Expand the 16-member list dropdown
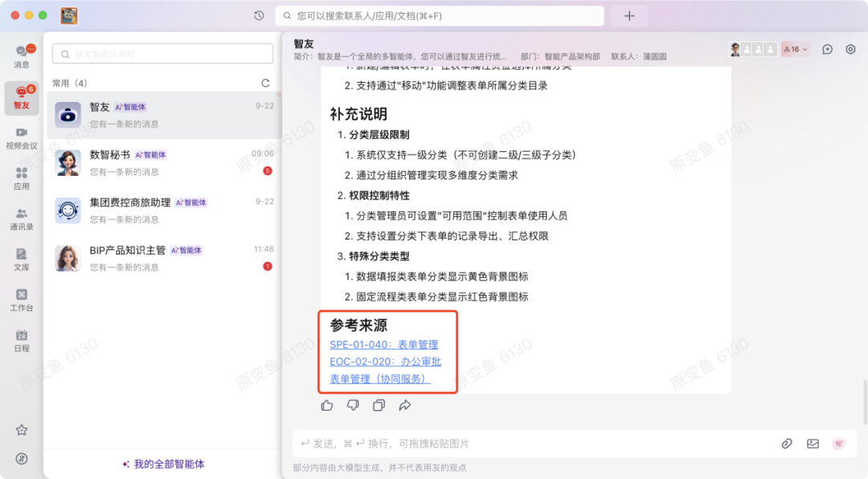The width and height of the screenshot is (868, 479). [794, 49]
